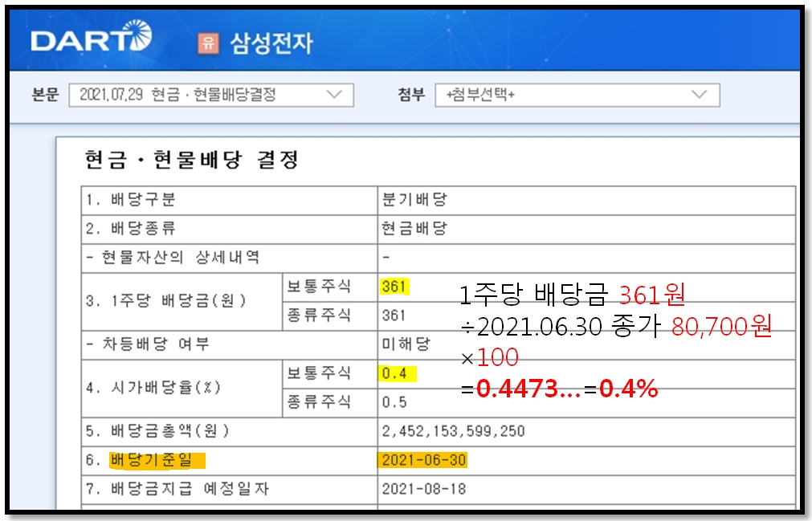812x521 pixels.
Task: Click the 첨부 label
Action: (411, 95)
